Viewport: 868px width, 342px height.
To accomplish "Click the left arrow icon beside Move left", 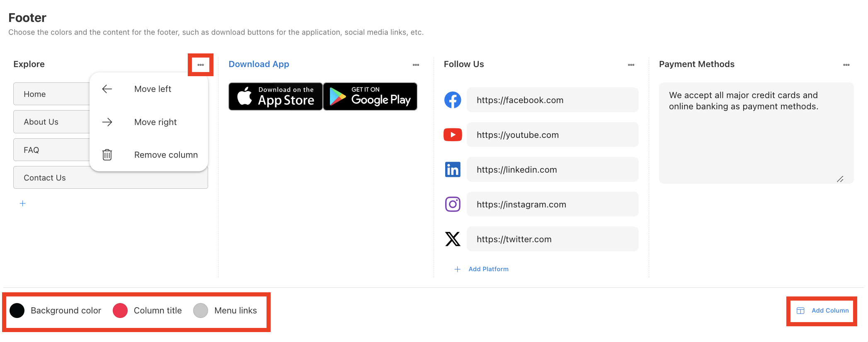I will pos(107,89).
